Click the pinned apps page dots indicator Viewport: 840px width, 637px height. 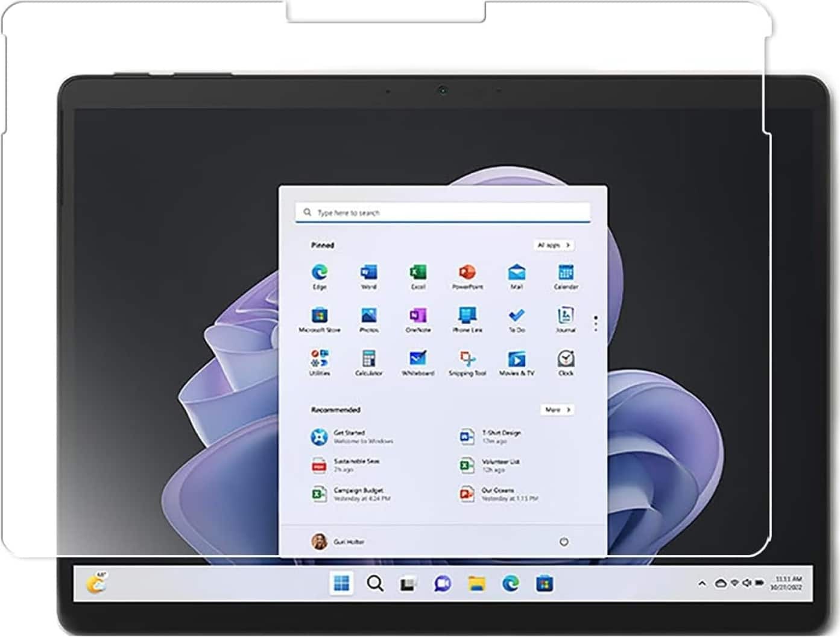(596, 323)
